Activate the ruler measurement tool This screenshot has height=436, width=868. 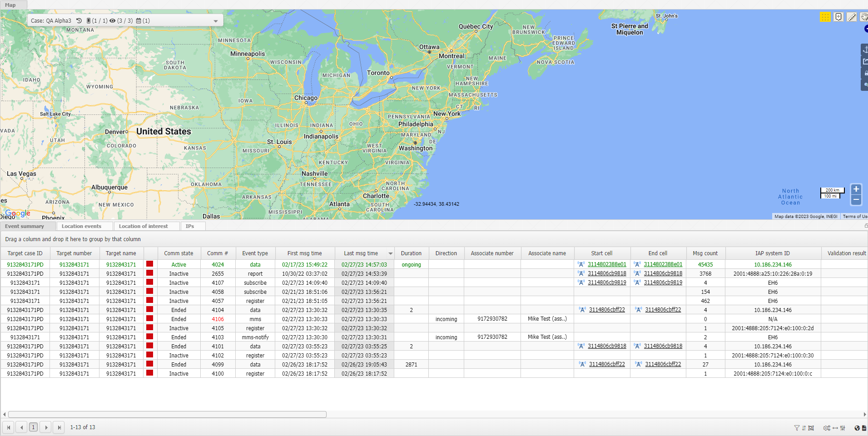[852, 17]
